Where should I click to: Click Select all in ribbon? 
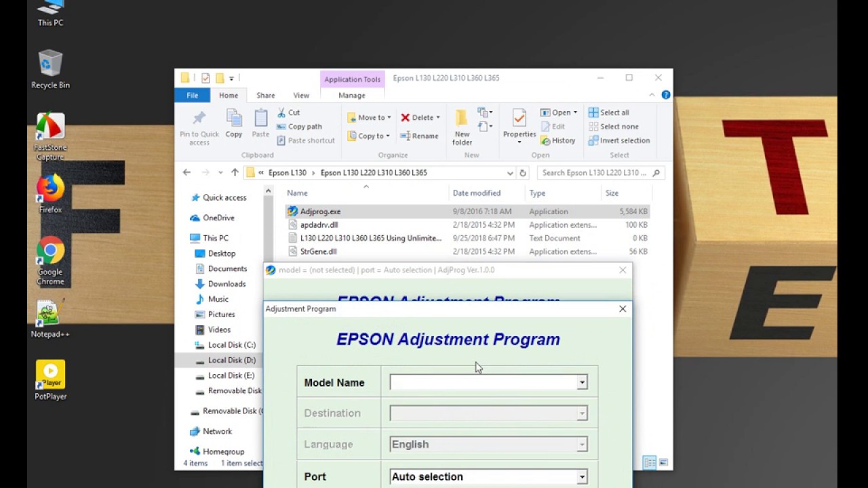coord(609,113)
